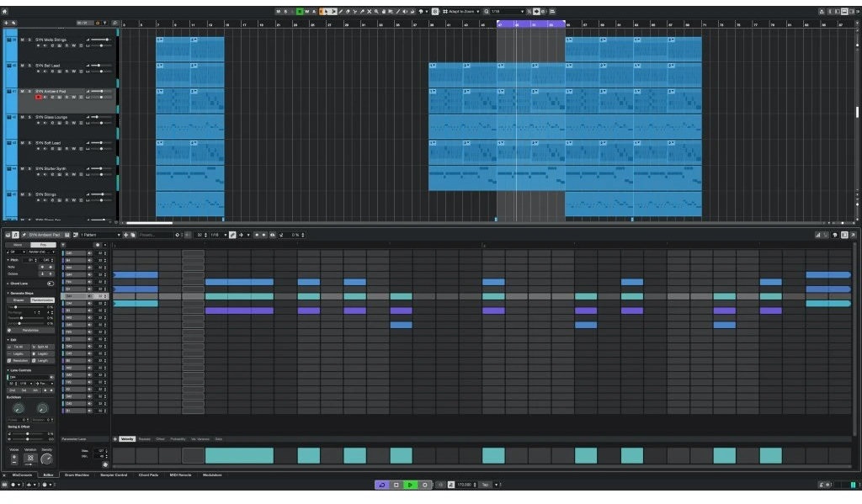Collapse the Generate Steps section
The width and height of the screenshot is (862, 504).
(8, 294)
